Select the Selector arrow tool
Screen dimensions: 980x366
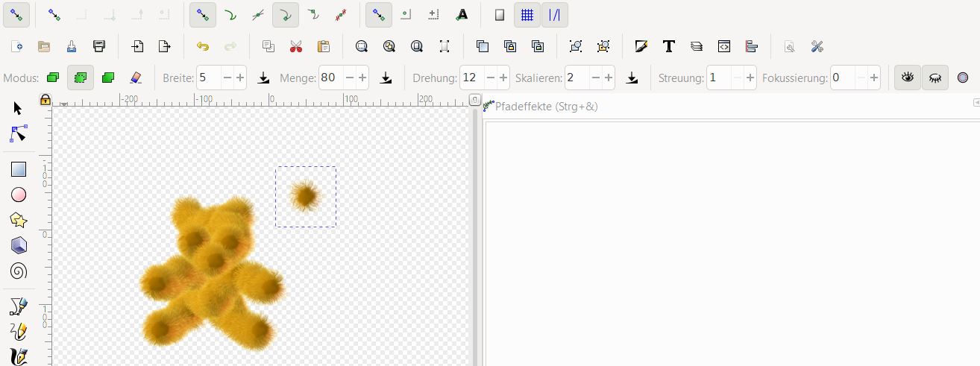pos(19,109)
